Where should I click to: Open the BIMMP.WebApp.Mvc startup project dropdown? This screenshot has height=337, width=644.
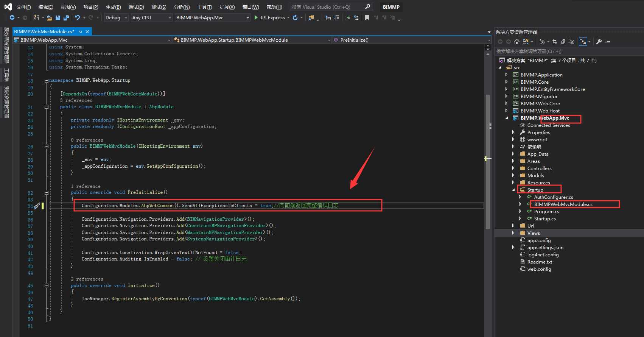coord(213,18)
